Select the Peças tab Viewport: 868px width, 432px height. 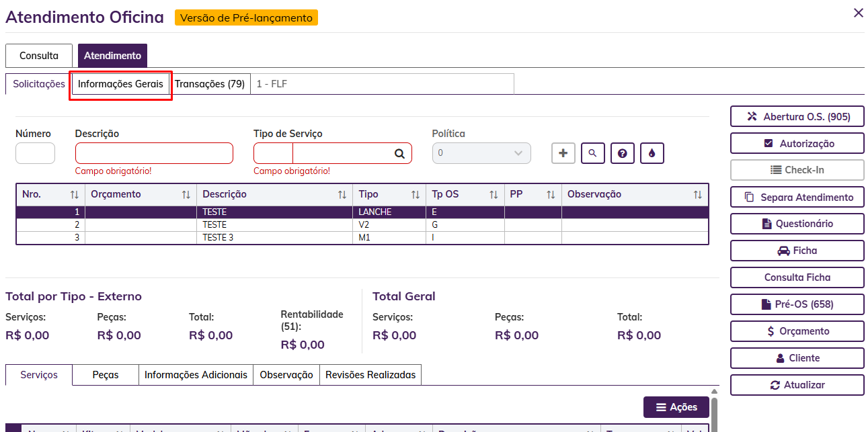[106, 375]
